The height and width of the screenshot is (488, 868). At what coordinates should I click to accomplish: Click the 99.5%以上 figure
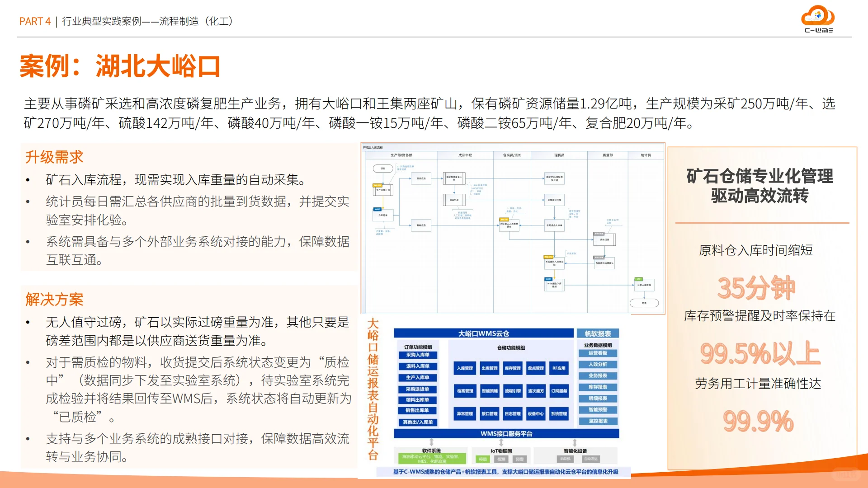[760, 353]
